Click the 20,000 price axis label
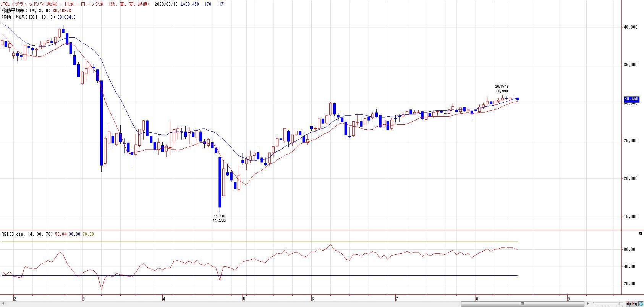Screen dimensions: 644x307 631,178
